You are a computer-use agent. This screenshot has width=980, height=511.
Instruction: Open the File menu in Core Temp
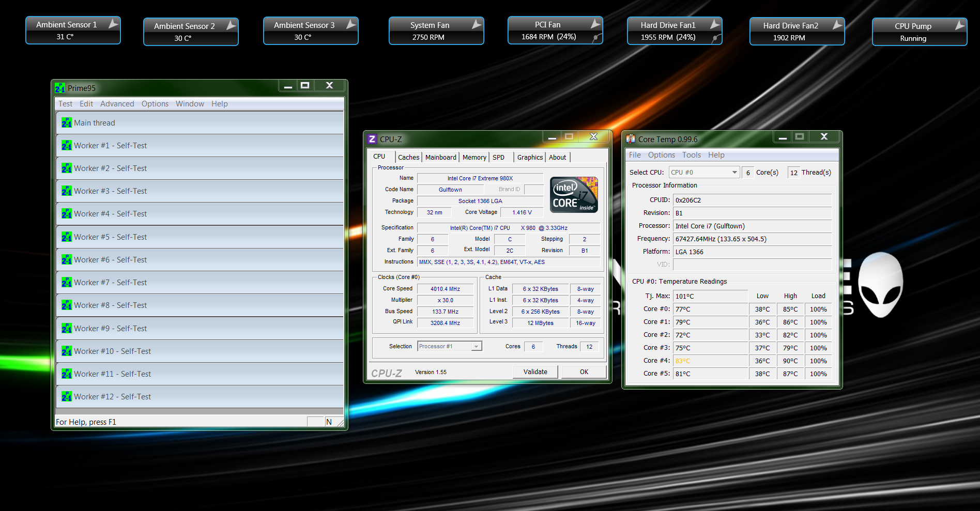tap(635, 155)
